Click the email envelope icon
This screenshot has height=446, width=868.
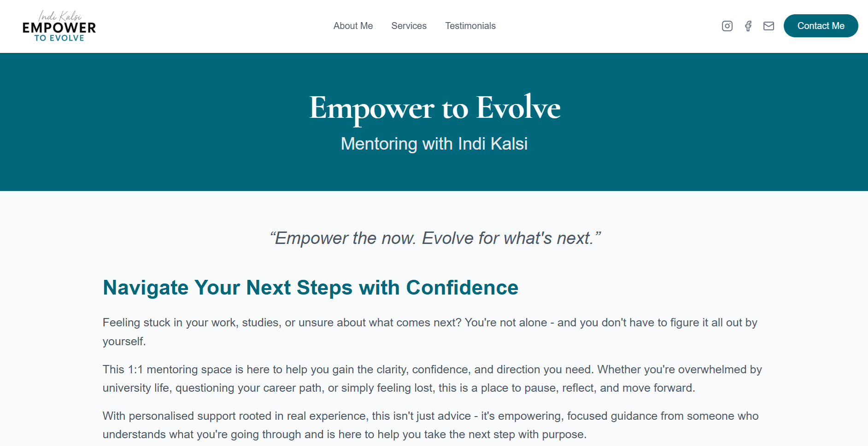click(x=768, y=26)
